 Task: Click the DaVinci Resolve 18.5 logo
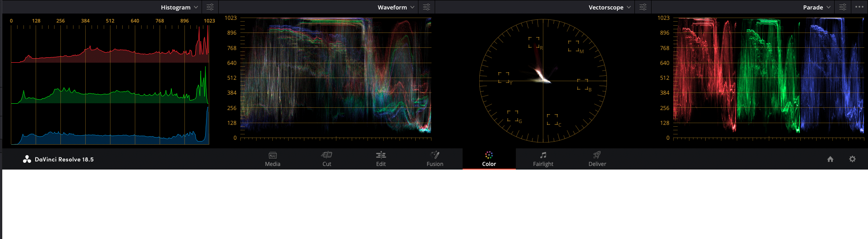58,159
